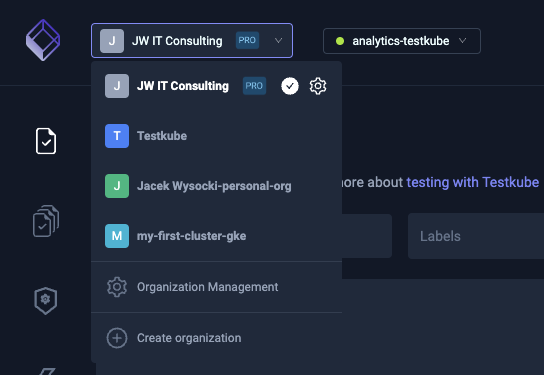Expand the analytics-testkube environment dropdown

pos(402,41)
